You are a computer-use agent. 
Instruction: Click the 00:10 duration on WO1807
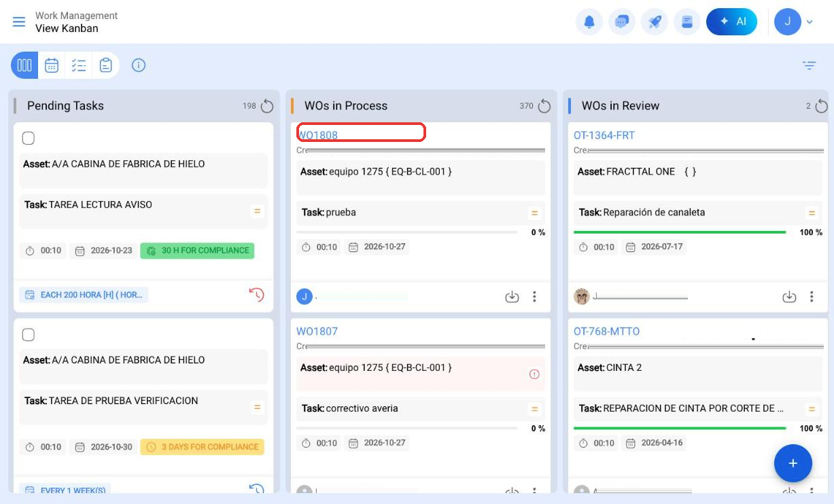click(319, 443)
